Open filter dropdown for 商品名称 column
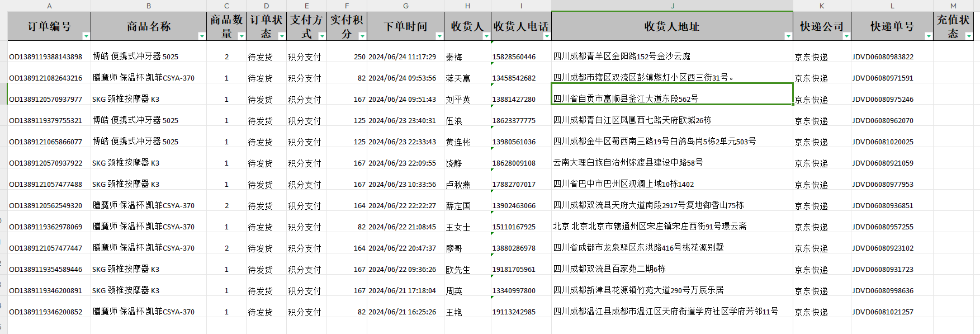 click(x=202, y=36)
